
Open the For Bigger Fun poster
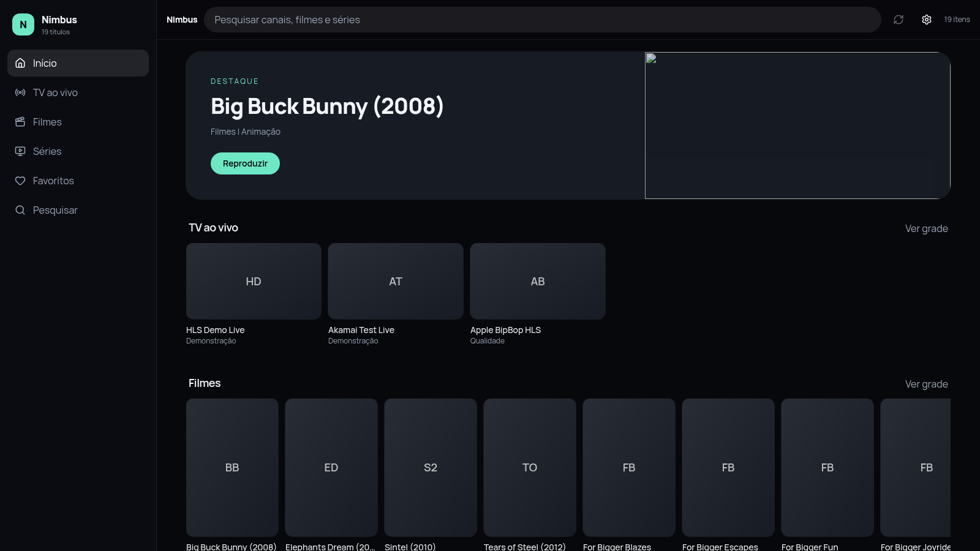pos(827,468)
